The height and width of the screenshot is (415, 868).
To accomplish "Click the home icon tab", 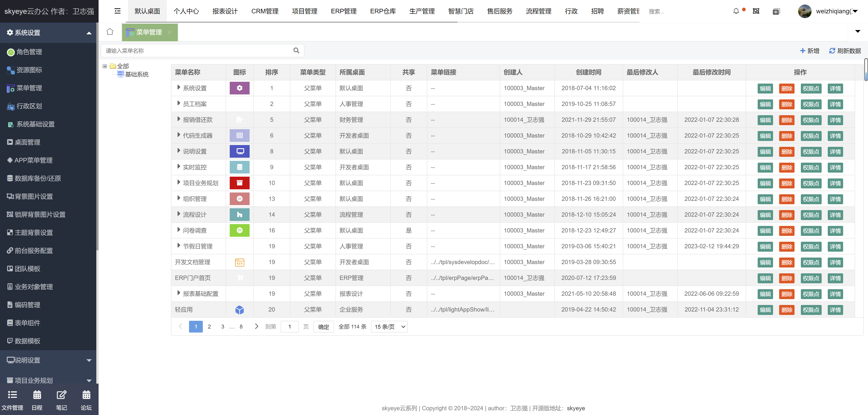I will [x=110, y=32].
